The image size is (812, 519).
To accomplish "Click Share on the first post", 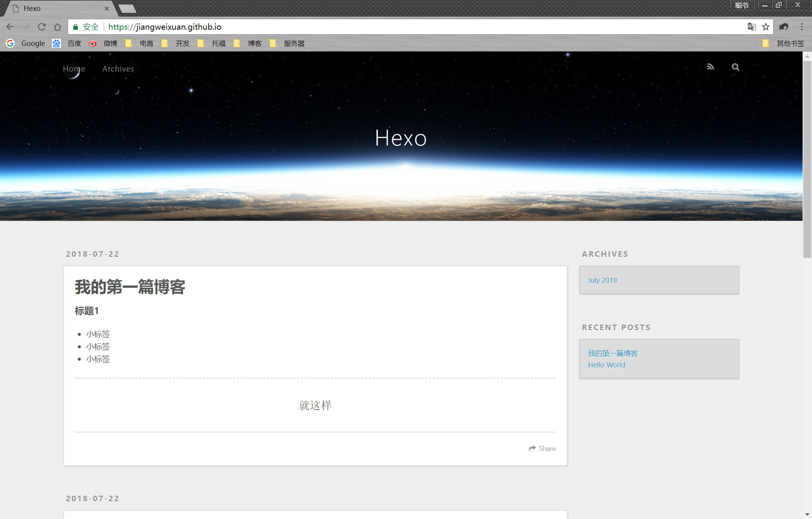I will tap(542, 448).
